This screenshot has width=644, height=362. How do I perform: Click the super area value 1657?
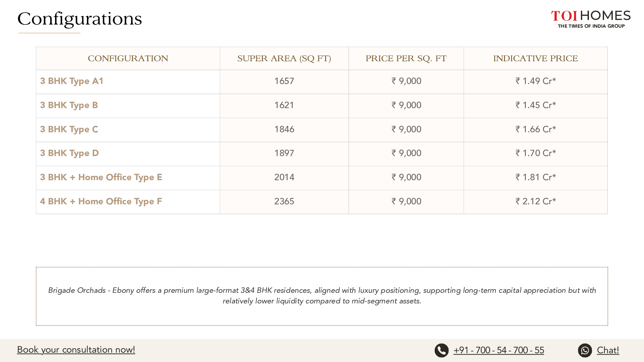tap(284, 81)
